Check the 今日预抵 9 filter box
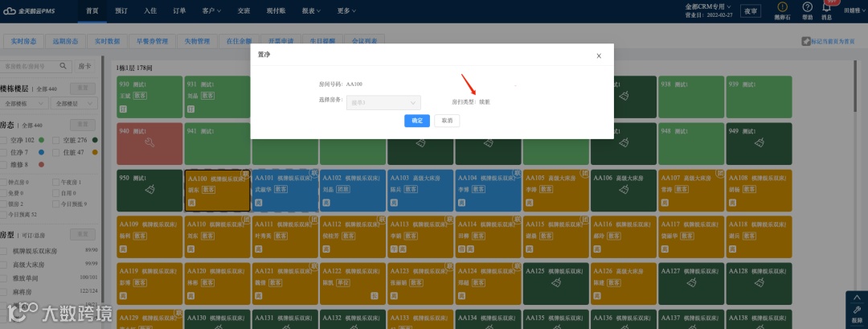This screenshot has width=868, height=329. 56,204
